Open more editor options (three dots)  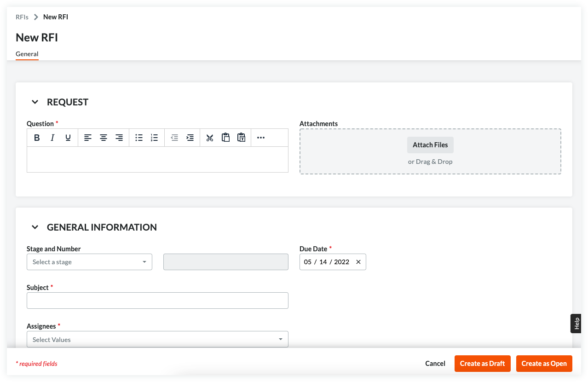261,138
